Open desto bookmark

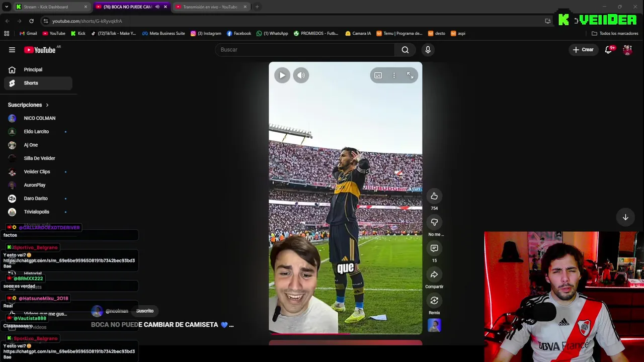point(437,34)
